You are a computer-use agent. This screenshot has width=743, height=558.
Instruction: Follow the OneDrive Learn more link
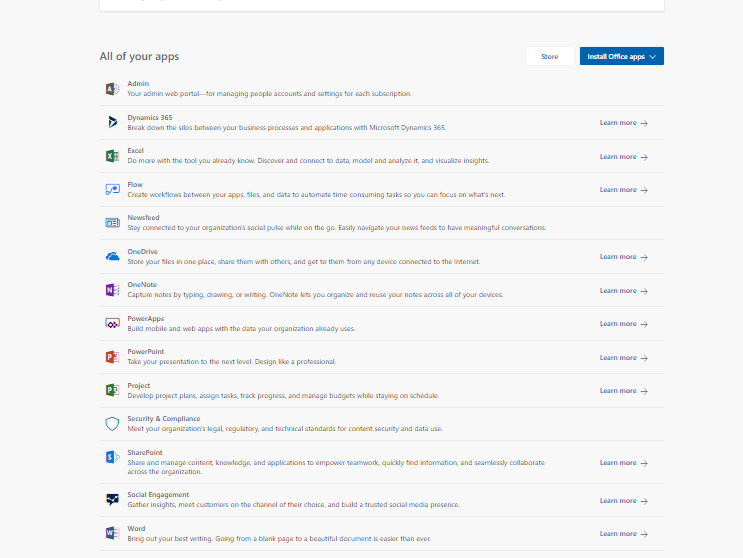[624, 257]
